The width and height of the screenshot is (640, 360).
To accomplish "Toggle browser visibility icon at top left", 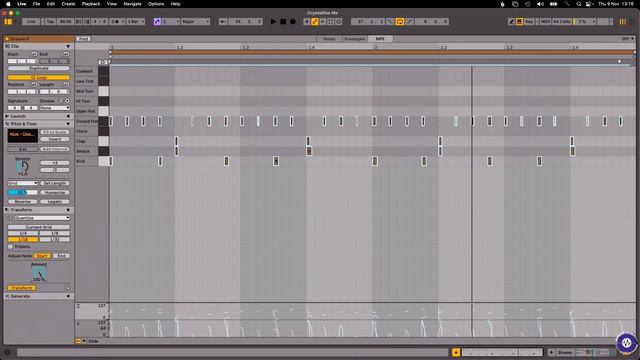I will pos(8,22).
